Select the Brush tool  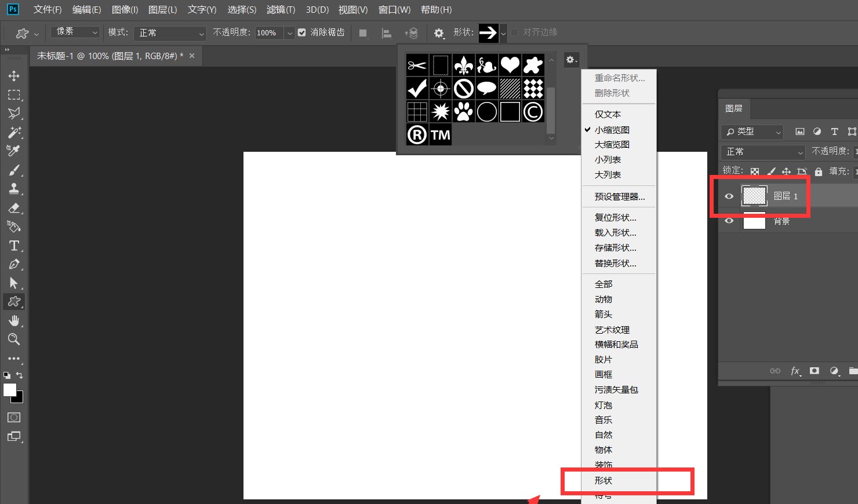coord(14,170)
